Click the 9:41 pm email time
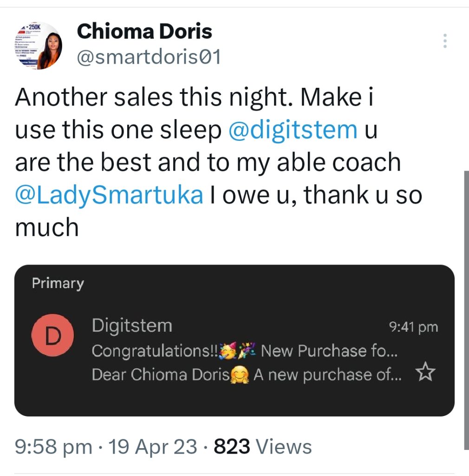This screenshot has height=476, width=469. 413,327
